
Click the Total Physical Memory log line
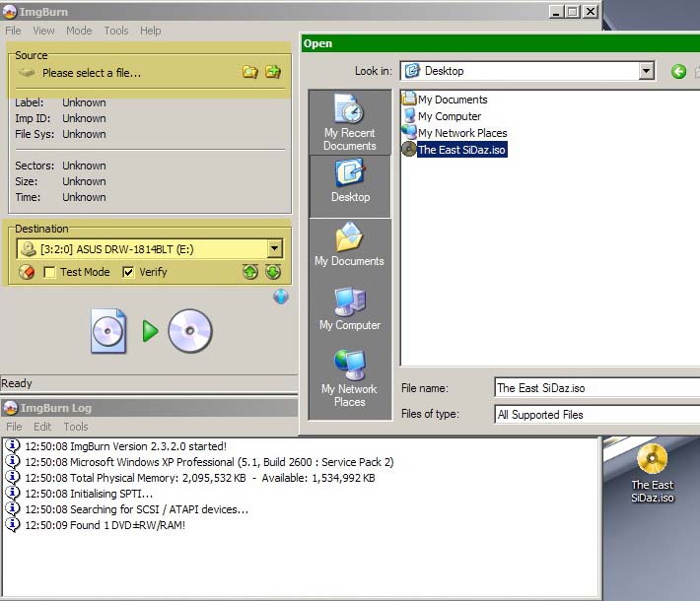coord(200,478)
